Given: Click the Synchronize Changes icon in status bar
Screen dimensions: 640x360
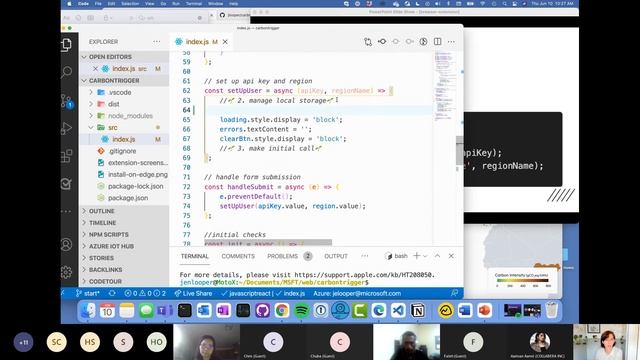Looking at the screenshot, I should click(112, 293).
